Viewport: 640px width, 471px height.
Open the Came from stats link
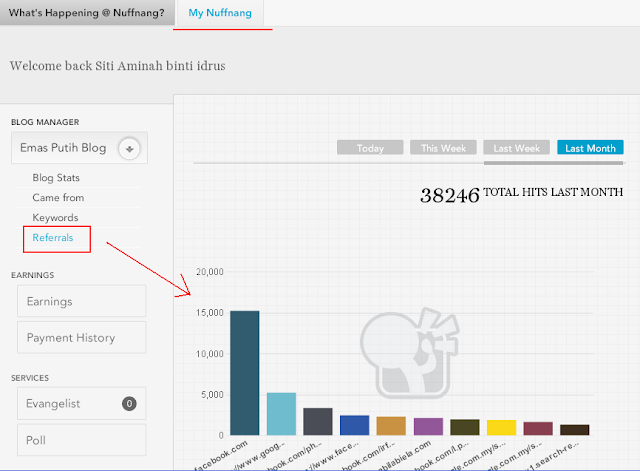[x=58, y=198]
